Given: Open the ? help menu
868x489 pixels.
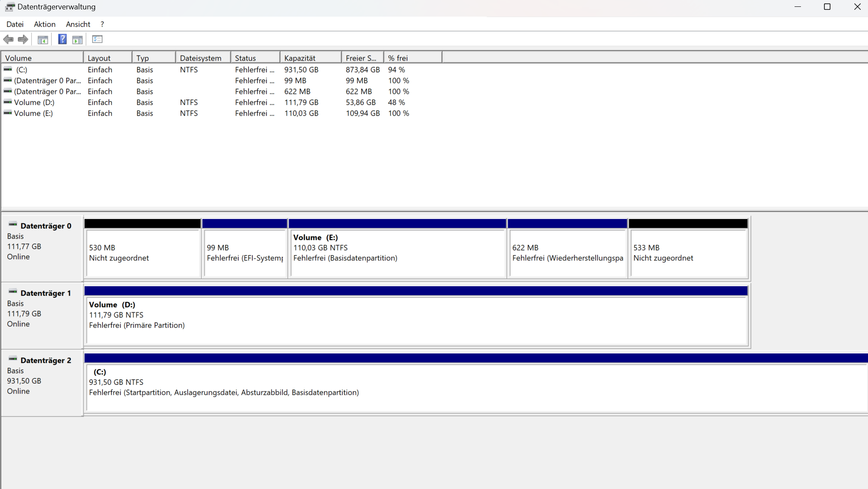Looking at the screenshot, I should point(102,24).
